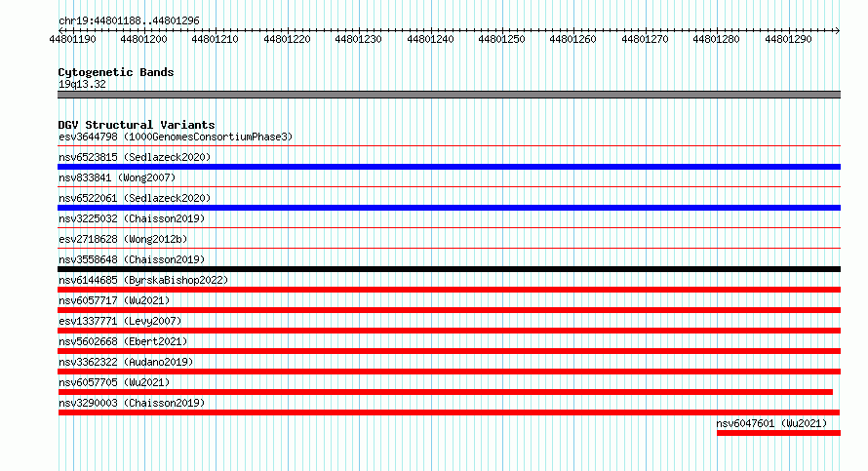Select the thin red line under nsv3225032
The width and height of the screenshot is (868, 471).
pos(449,228)
